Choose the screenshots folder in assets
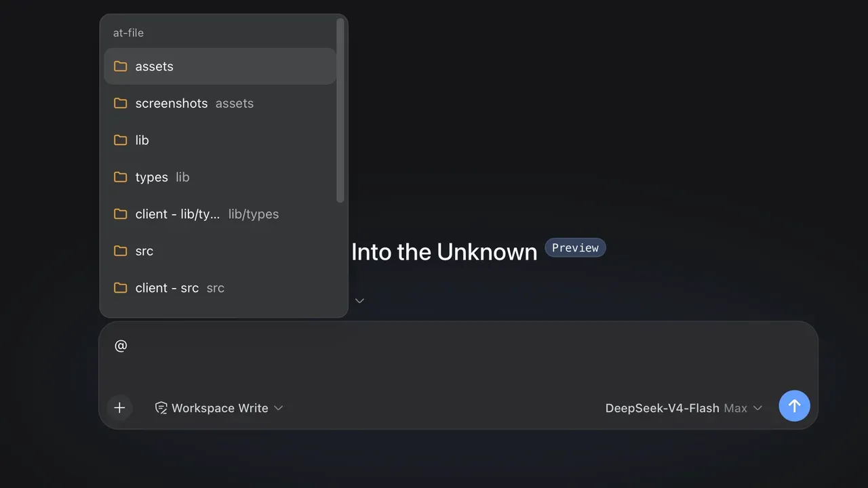 click(x=220, y=103)
